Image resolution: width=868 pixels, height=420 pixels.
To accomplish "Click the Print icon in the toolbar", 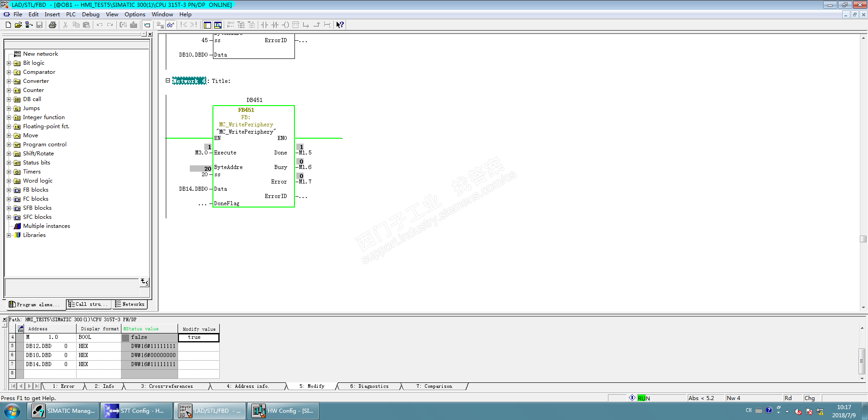I will tap(53, 25).
